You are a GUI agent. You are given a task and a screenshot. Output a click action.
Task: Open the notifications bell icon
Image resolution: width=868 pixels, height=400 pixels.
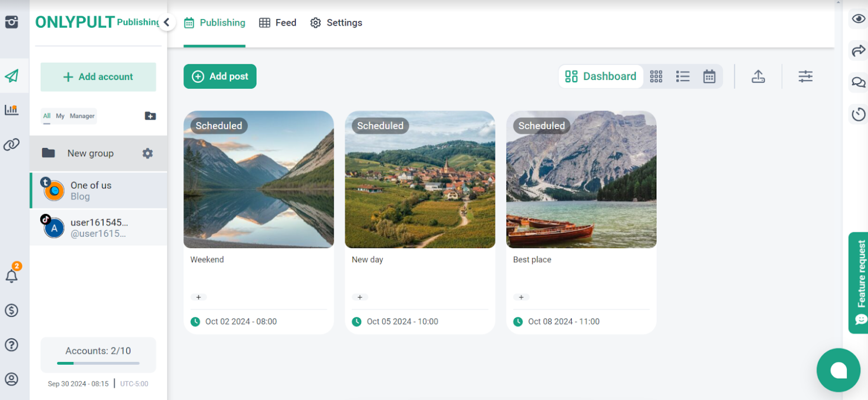(x=12, y=276)
